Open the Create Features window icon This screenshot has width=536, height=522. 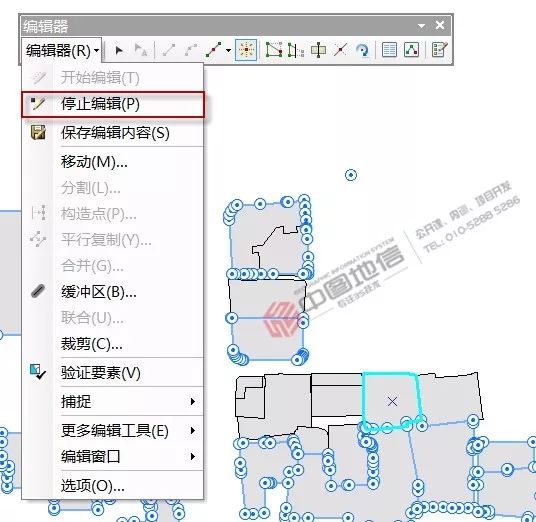(x=439, y=50)
